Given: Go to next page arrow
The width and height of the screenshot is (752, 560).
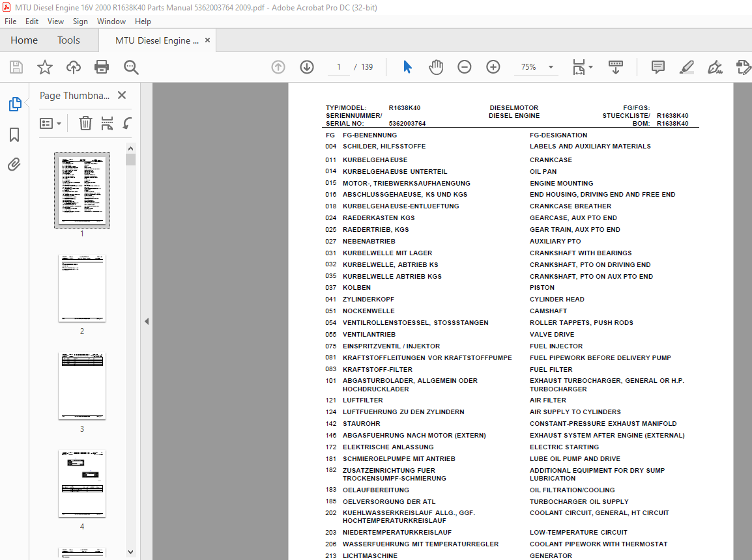Looking at the screenshot, I should 307,67.
